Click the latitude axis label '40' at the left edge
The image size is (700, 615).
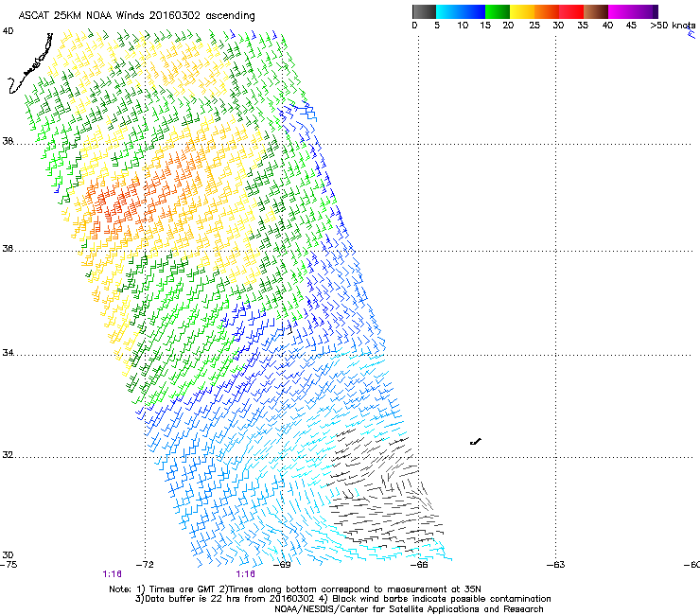click(x=8, y=31)
